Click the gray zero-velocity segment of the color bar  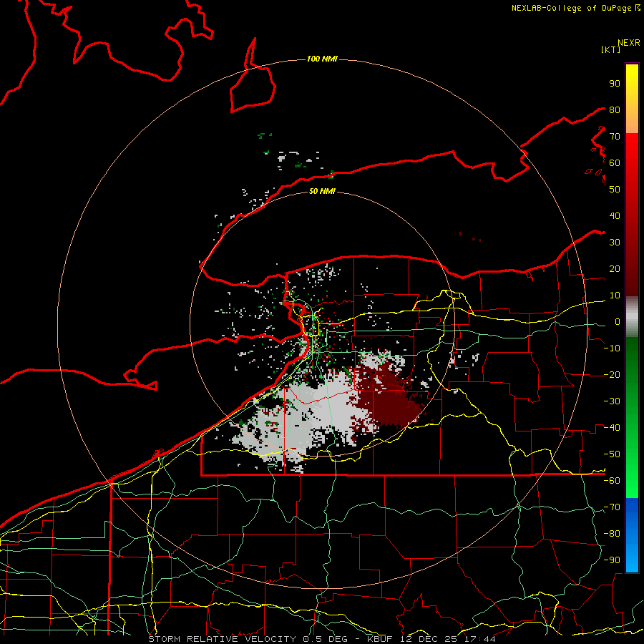click(632, 317)
